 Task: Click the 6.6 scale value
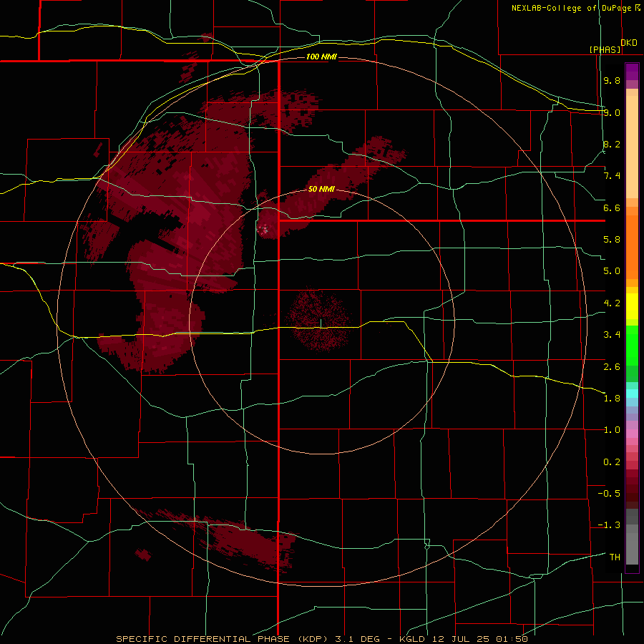click(612, 208)
